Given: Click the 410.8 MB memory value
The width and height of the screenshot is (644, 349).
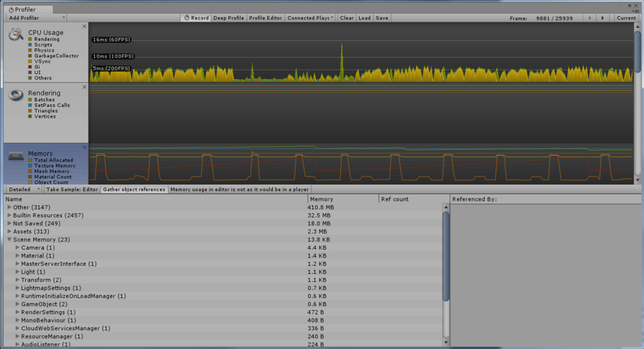Looking at the screenshot, I should coord(321,208).
